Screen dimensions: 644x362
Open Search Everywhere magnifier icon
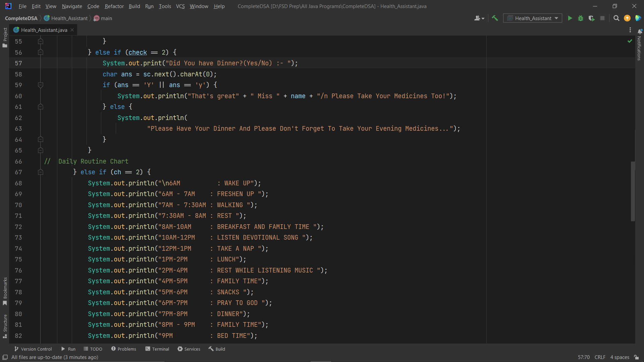tap(616, 18)
